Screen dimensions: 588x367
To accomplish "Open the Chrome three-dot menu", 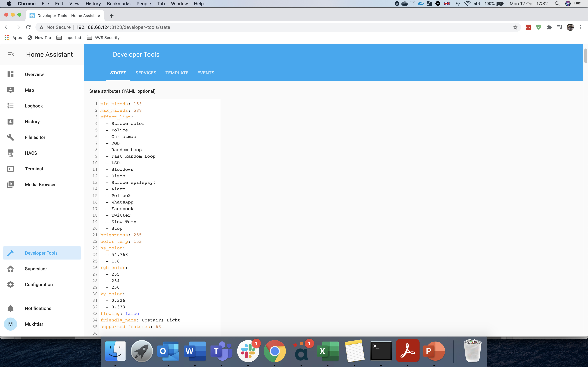I will coord(581,27).
